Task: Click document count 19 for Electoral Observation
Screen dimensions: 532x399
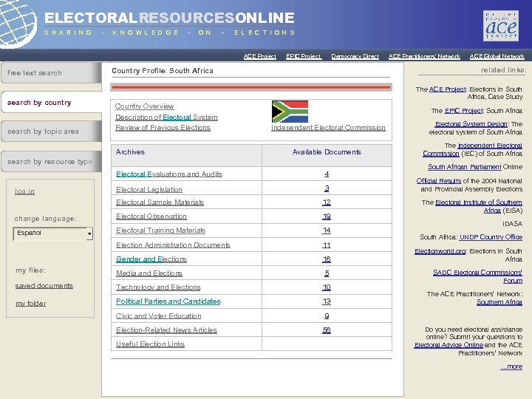Action: (327, 216)
